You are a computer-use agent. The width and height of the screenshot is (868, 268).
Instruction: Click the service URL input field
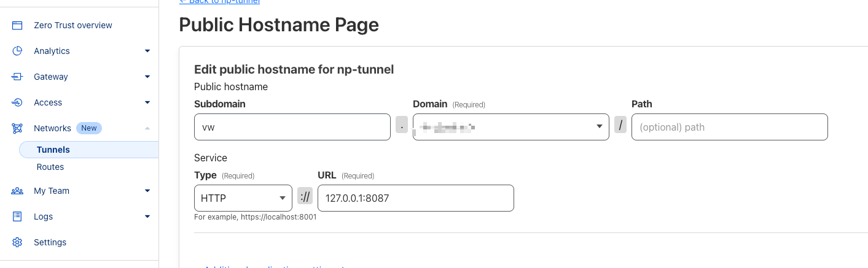[415, 198]
